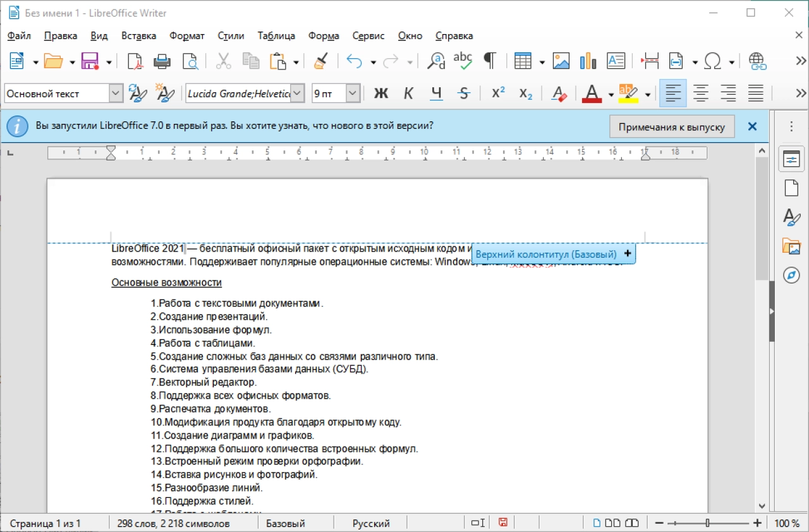This screenshot has width=809, height=532.
Task: Toggle superscript x² formatting
Action: (498, 94)
